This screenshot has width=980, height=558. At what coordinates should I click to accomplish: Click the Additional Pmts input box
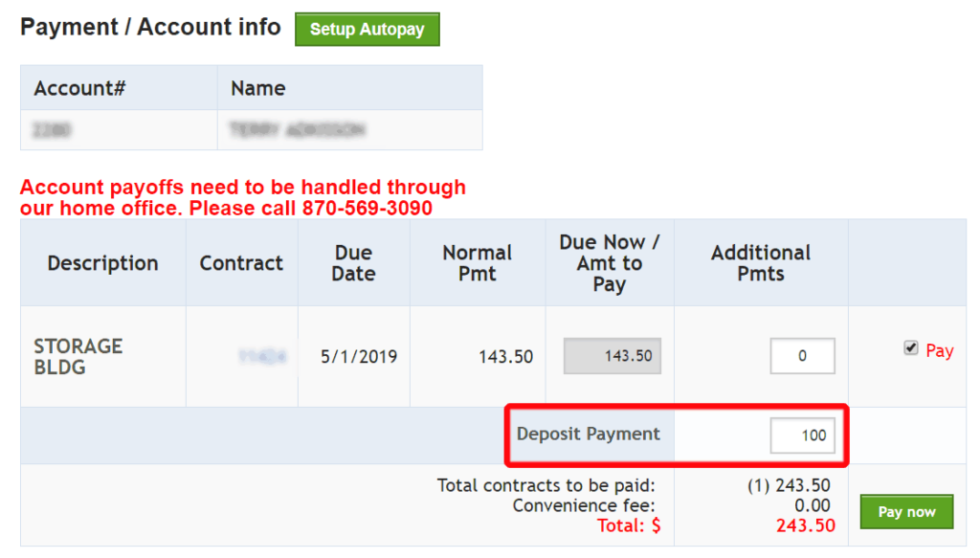pyautogui.click(x=802, y=356)
